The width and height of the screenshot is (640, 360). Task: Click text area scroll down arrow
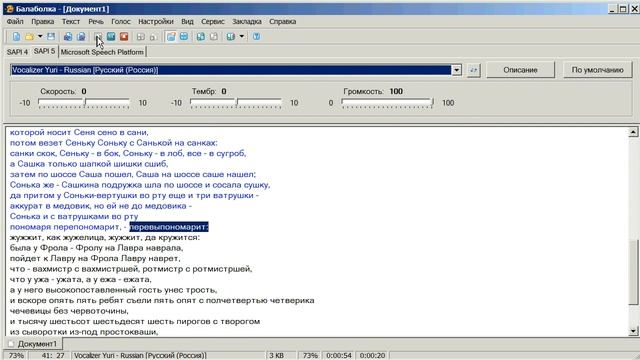tap(633, 331)
